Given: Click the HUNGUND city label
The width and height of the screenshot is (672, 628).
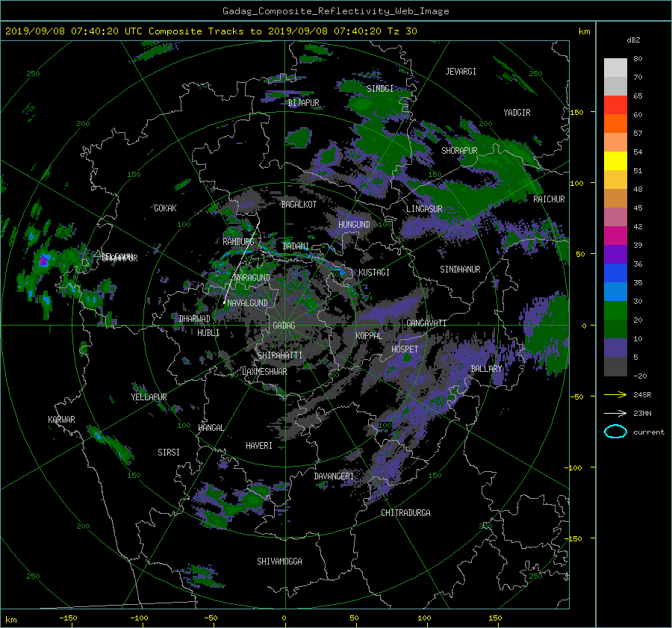Looking at the screenshot, I should 354,225.
